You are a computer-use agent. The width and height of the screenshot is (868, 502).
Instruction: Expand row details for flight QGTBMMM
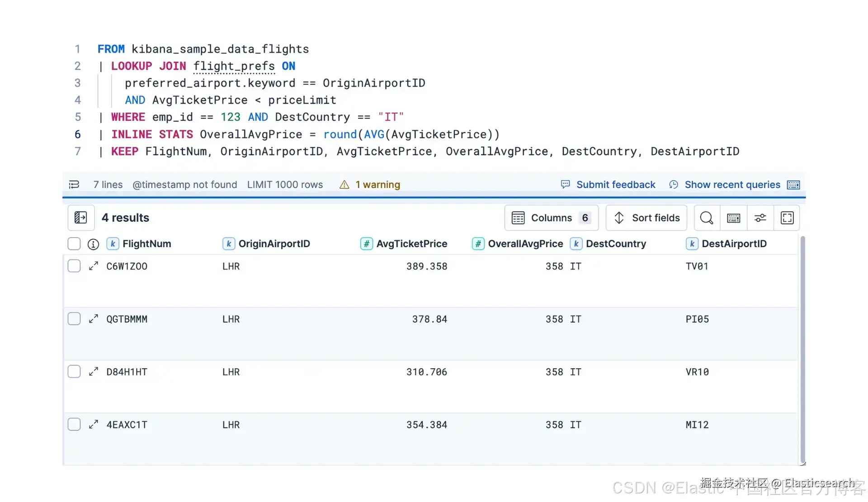point(94,319)
